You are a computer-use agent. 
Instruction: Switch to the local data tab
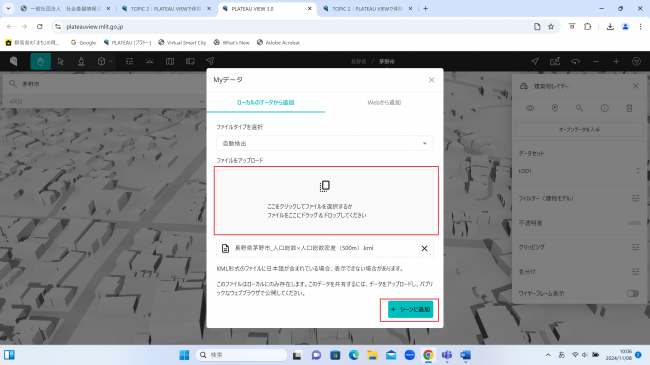266,102
